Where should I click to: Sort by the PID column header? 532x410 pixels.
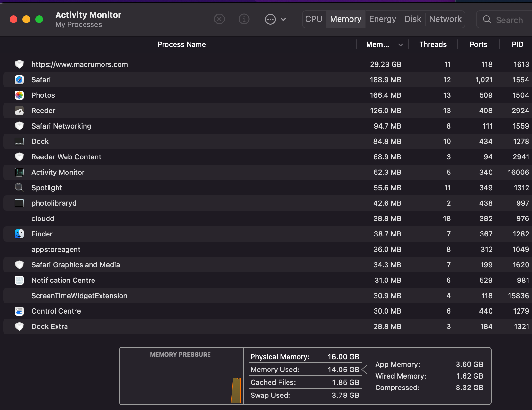pos(518,44)
